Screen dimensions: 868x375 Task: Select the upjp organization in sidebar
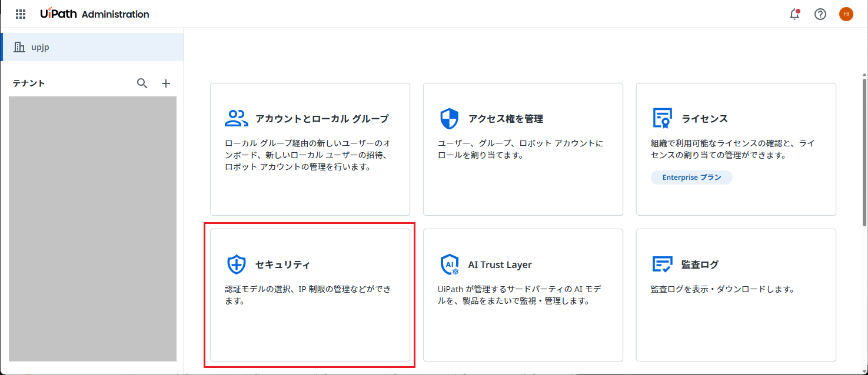pyautogui.click(x=92, y=47)
